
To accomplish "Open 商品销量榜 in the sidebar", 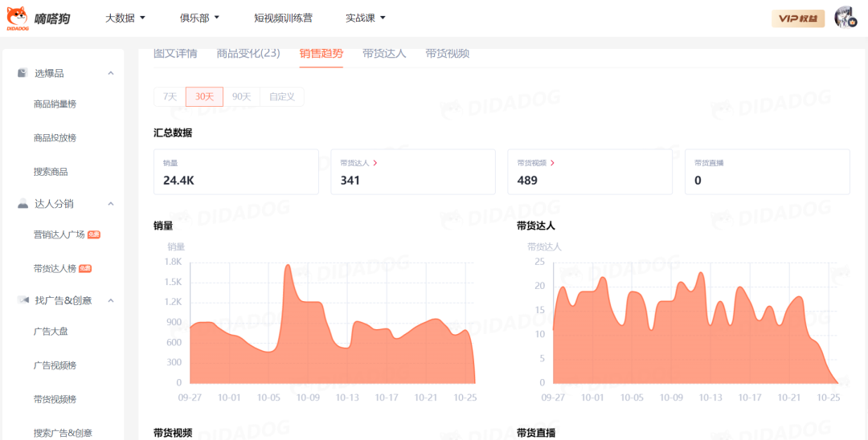I will (55, 104).
